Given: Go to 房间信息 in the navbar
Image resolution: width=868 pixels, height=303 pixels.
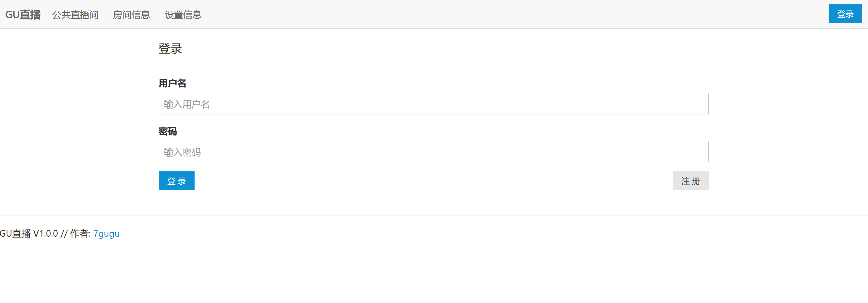Looking at the screenshot, I should pos(131,15).
